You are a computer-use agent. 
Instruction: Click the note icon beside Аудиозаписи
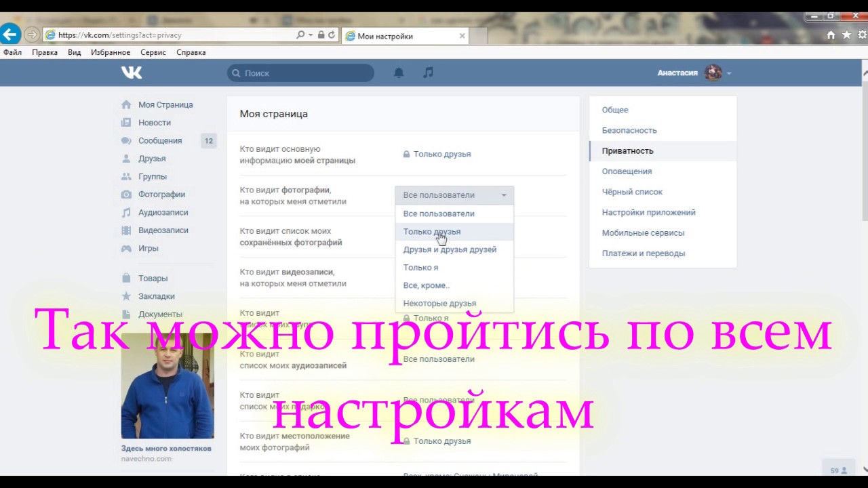126,212
